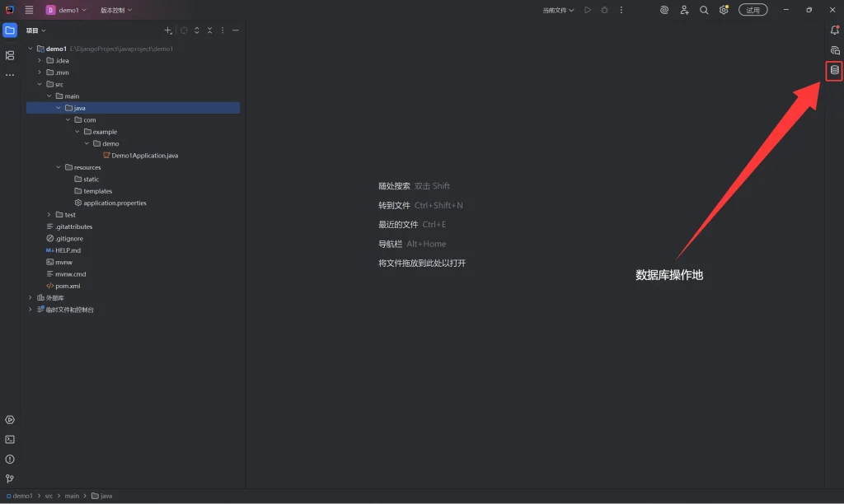Open the AI Assistant chat panel

point(834,50)
